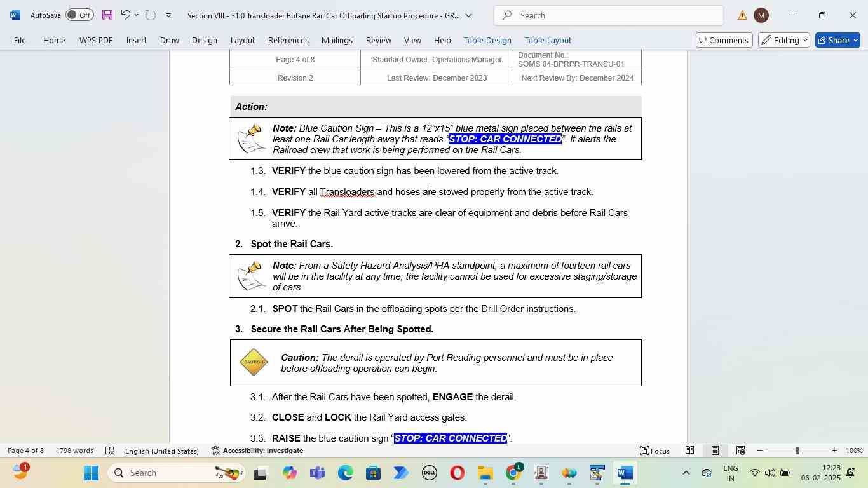Image resolution: width=868 pixels, height=488 pixels.
Task: Switch to the Review tab
Action: [378, 40]
